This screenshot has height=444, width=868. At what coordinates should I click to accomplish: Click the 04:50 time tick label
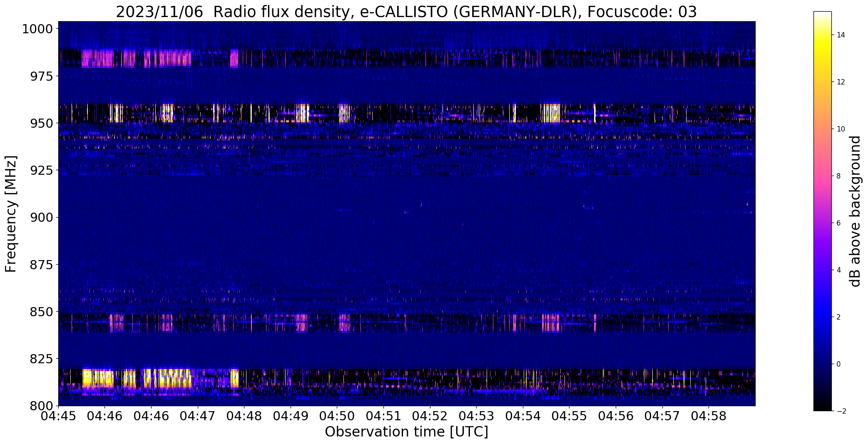coord(337,417)
